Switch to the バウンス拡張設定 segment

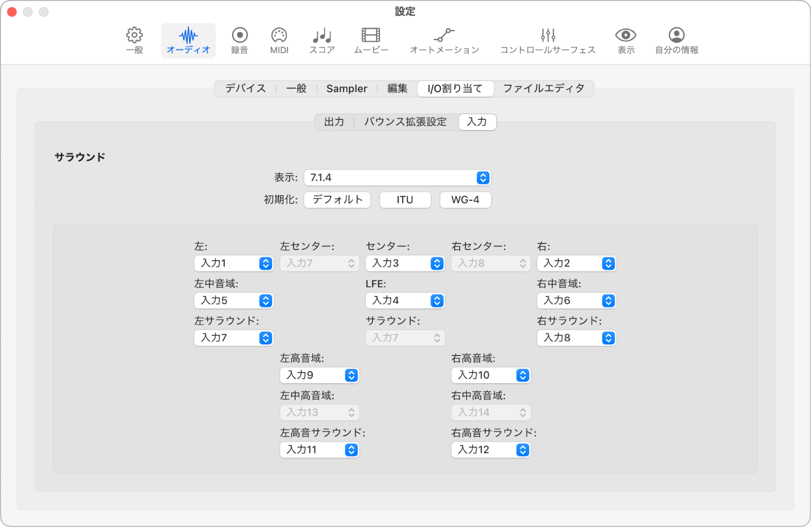[405, 122]
